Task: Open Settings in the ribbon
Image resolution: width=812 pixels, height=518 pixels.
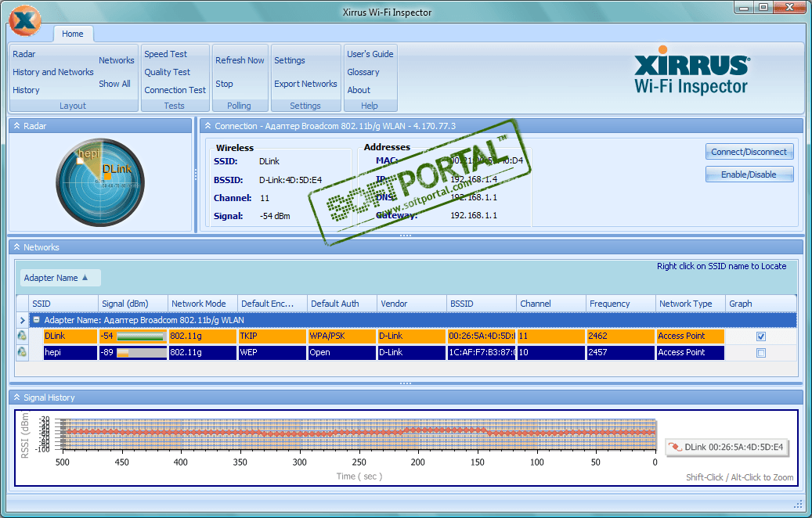Action: pyautogui.click(x=290, y=60)
